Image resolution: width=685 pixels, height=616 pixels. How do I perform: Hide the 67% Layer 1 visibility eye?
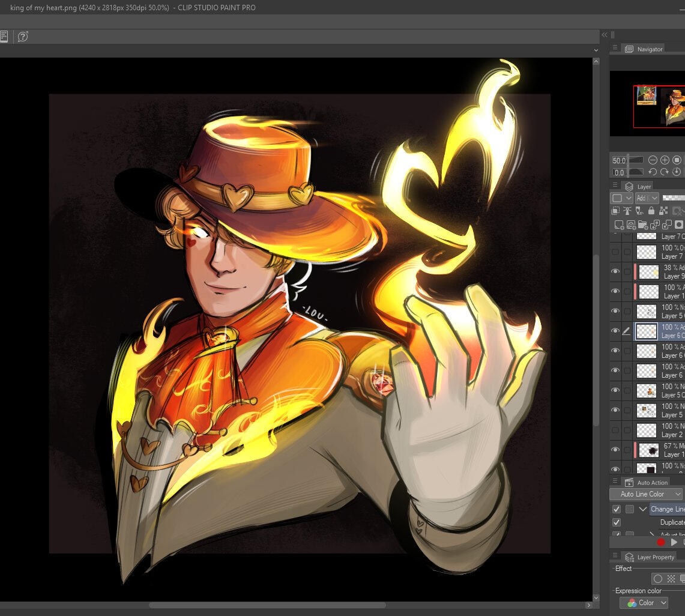pyautogui.click(x=615, y=450)
